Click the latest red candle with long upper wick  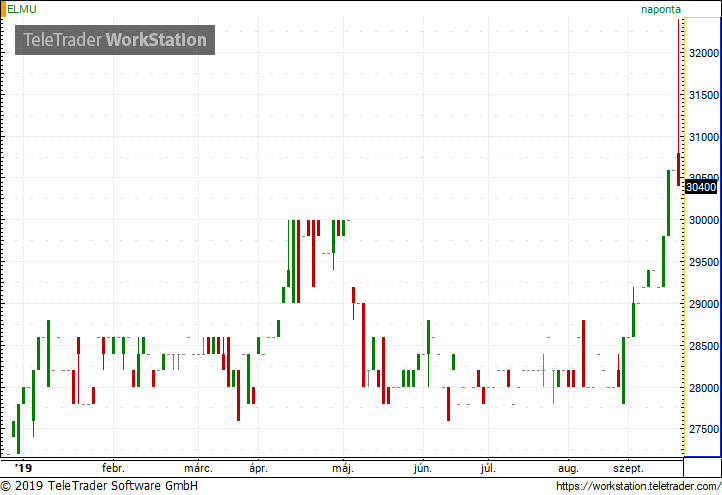pos(678,103)
